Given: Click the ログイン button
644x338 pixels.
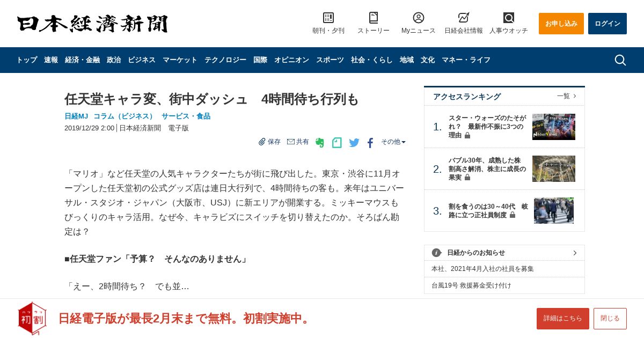Looking at the screenshot, I should 608,24.
